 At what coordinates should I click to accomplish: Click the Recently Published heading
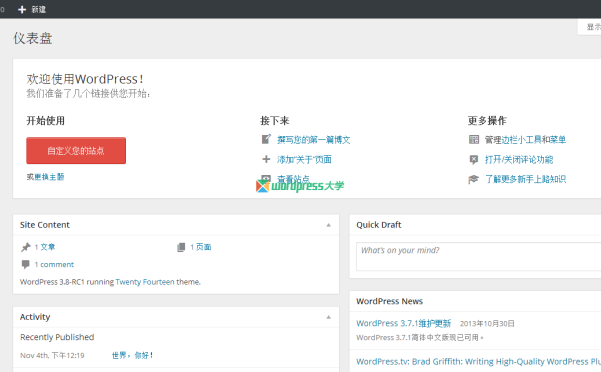point(57,337)
